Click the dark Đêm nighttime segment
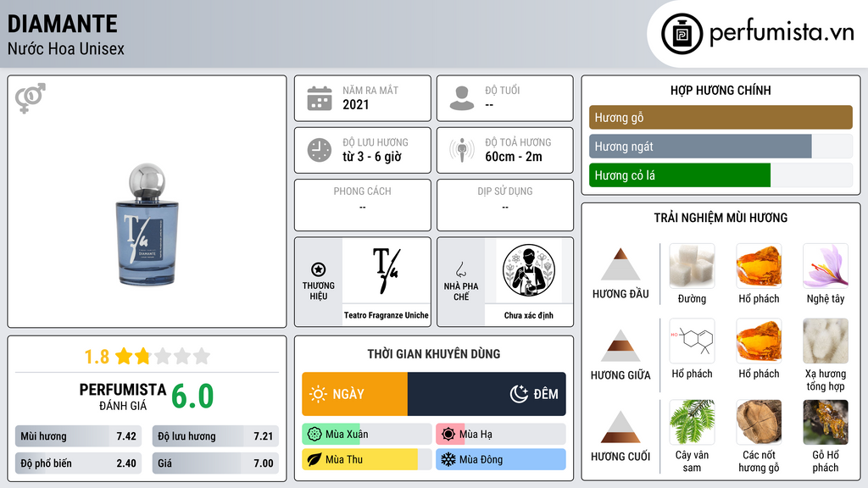This screenshot has height=488, width=868. 487,394
